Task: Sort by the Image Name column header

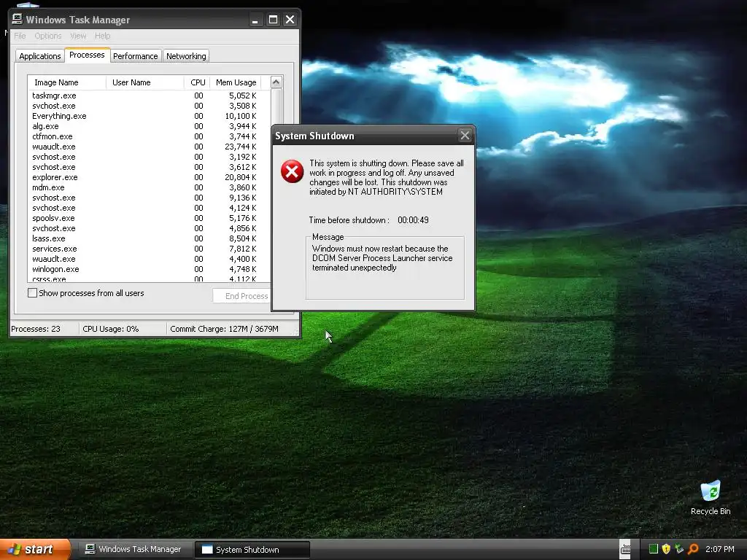Action: [66, 82]
